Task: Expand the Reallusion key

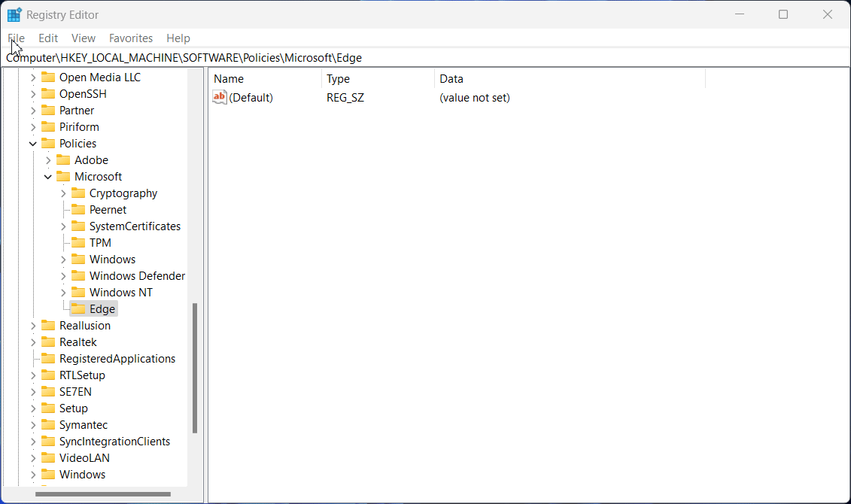Action: 33,326
